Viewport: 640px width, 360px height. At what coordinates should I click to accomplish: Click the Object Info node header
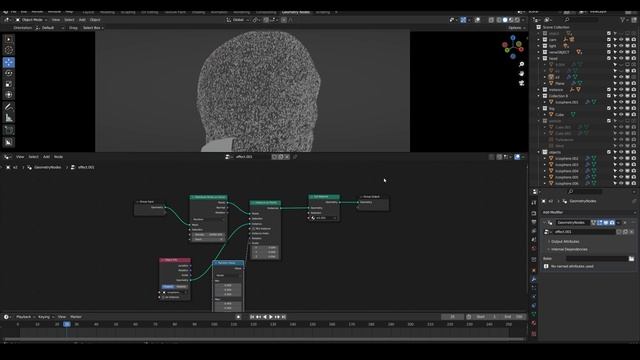coord(175,260)
